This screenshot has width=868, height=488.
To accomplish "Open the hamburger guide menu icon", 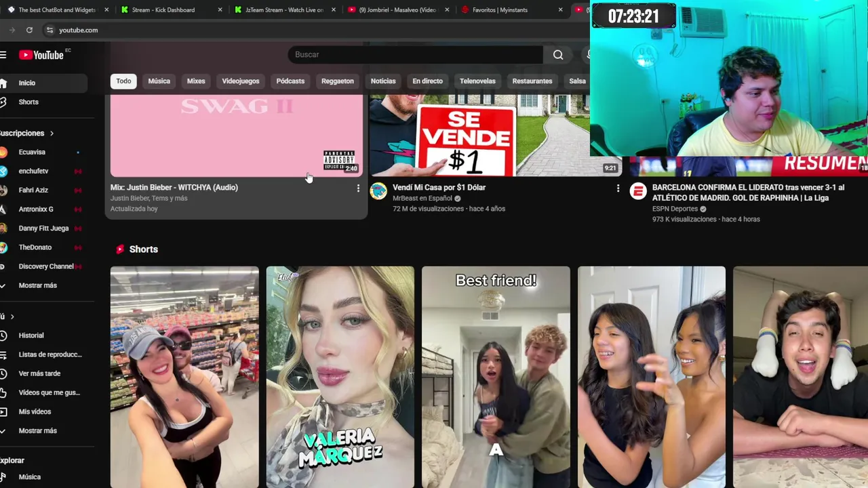I will (x=3, y=55).
